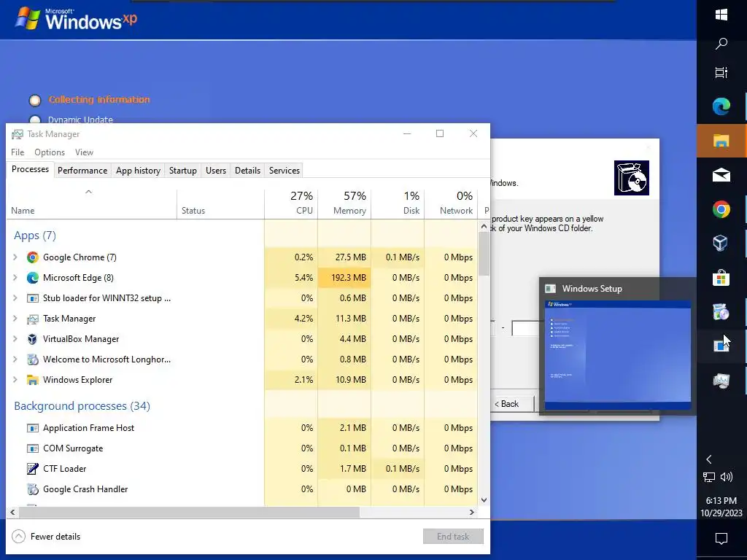Switch to the Details tab
Screen dimensions: 747x560
point(248,171)
